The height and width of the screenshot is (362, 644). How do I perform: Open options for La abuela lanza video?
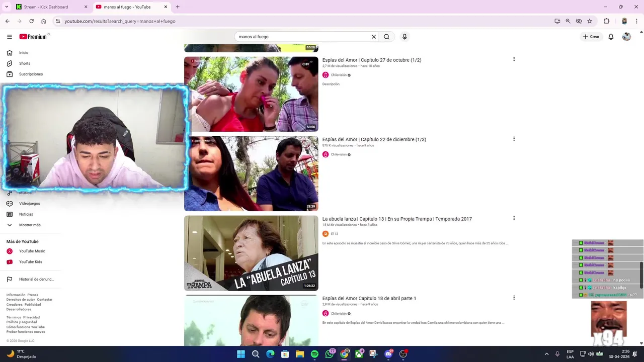point(514,218)
